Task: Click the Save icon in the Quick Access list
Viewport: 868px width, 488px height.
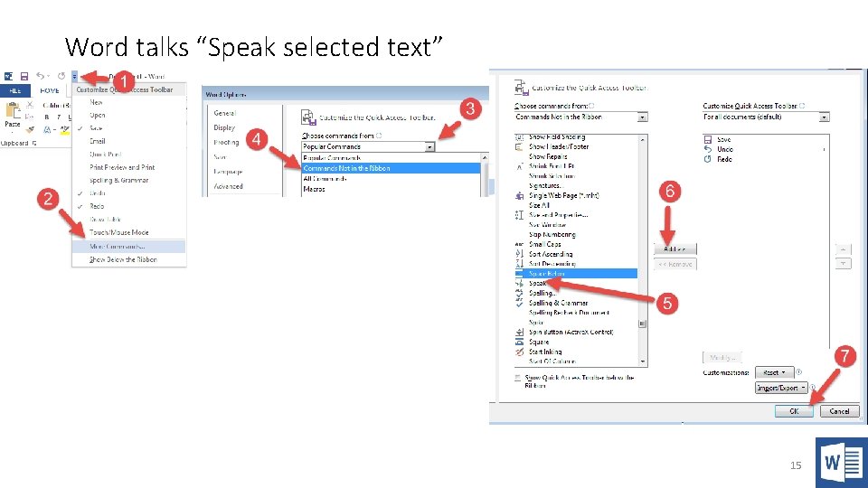Action: (707, 139)
